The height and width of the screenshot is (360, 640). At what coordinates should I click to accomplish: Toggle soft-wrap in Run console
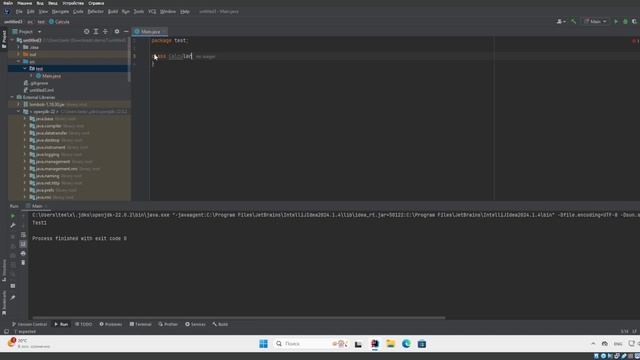pos(23,235)
